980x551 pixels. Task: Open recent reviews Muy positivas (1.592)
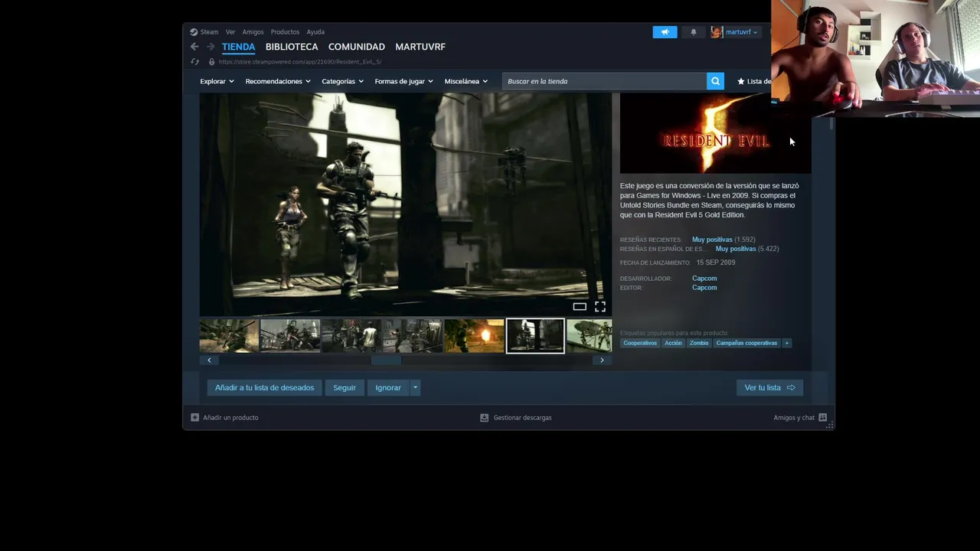pyautogui.click(x=724, y=240)
